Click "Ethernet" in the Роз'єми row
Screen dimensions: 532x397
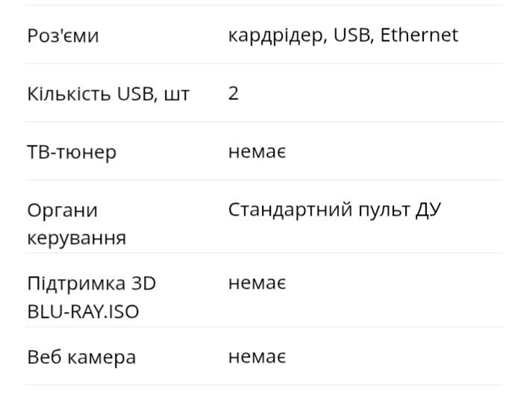tap(419, 35)
